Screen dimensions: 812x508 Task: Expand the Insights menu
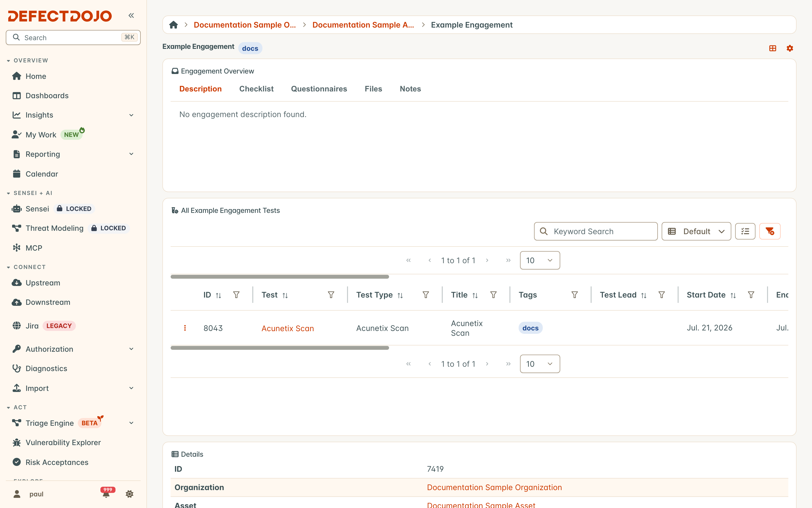point(131,115)
